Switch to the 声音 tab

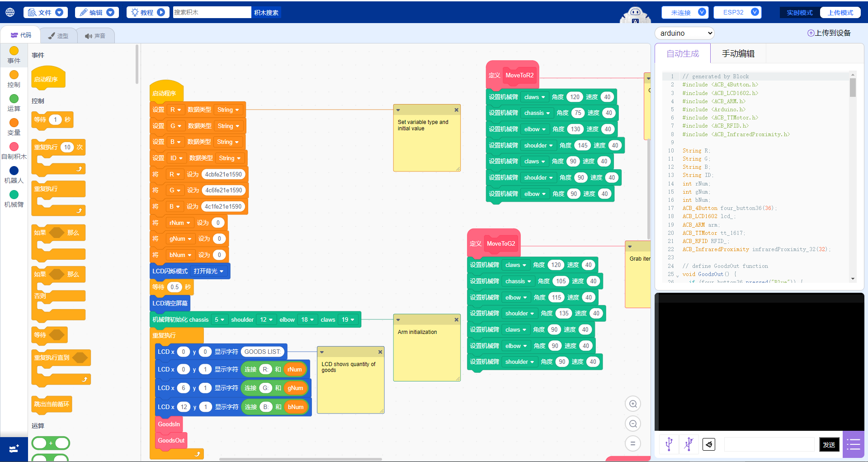pyautogui.click(x=96, y=35)
